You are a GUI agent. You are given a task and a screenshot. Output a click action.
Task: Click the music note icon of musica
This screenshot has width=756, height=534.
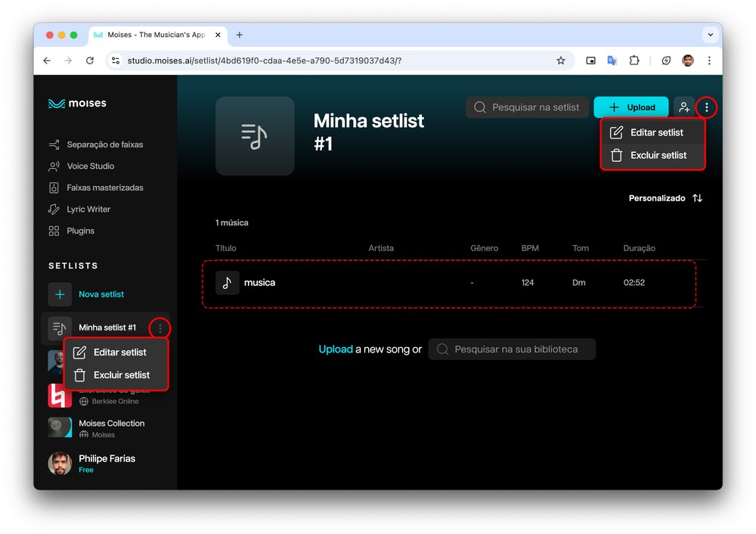(227, 283)
